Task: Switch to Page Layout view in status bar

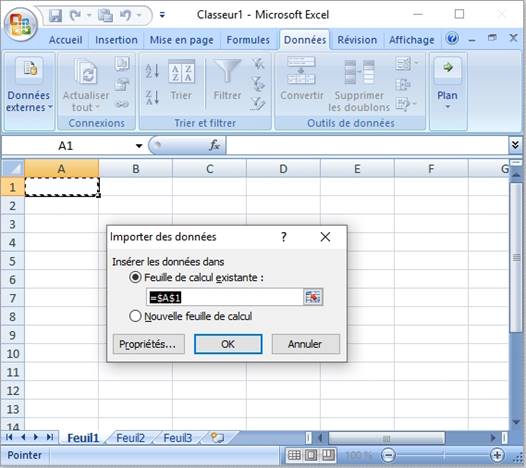Action: (311, 456)
